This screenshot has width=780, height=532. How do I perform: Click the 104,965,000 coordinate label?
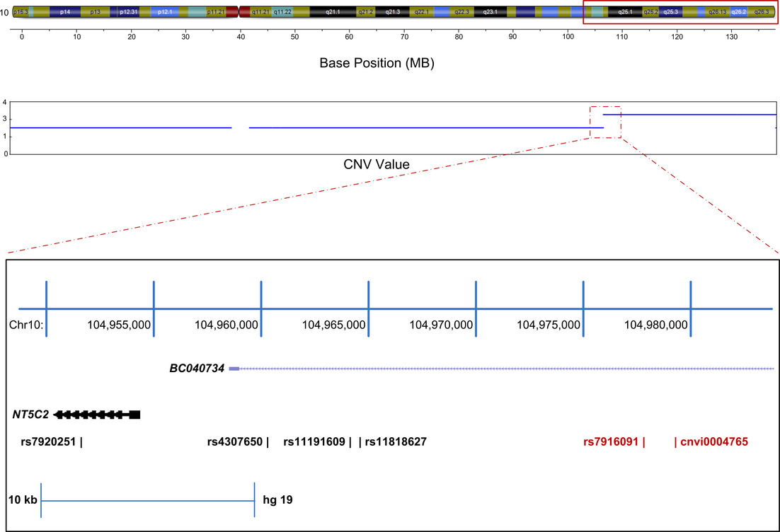click(x=334, y=325)
